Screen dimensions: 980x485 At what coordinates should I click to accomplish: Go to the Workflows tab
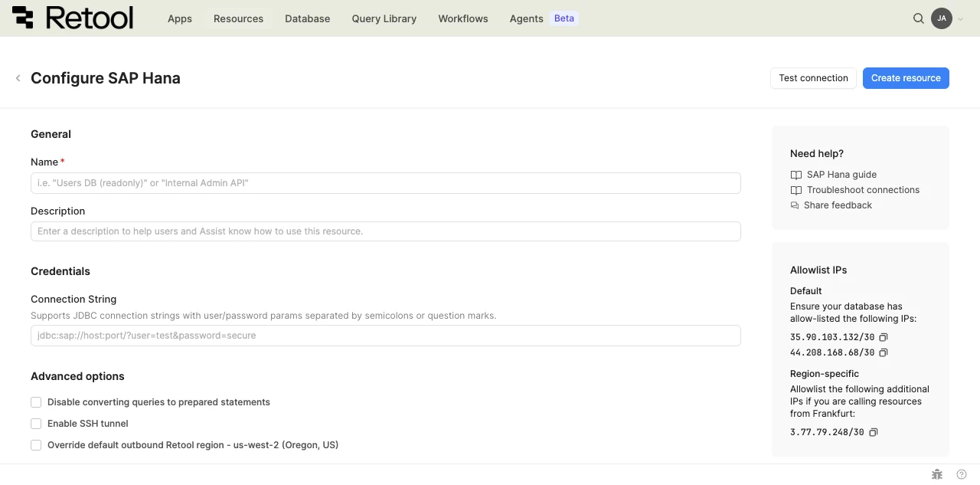coord(463,18)
